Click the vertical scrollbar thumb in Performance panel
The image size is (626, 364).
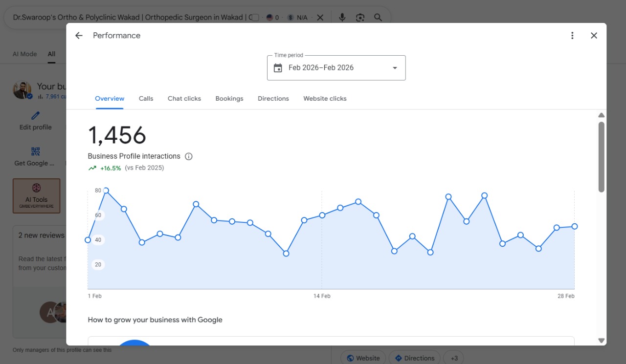click(602, 157)
